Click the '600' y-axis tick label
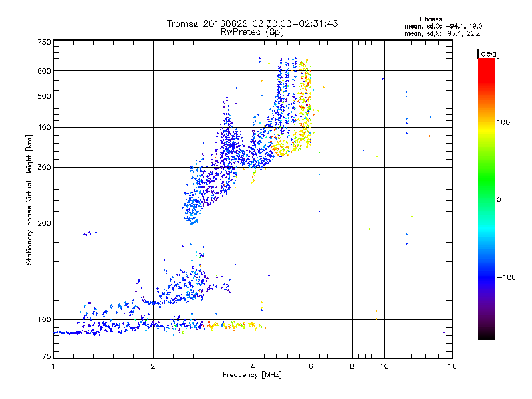Screen dimensions: 532x399 point(44,71)
